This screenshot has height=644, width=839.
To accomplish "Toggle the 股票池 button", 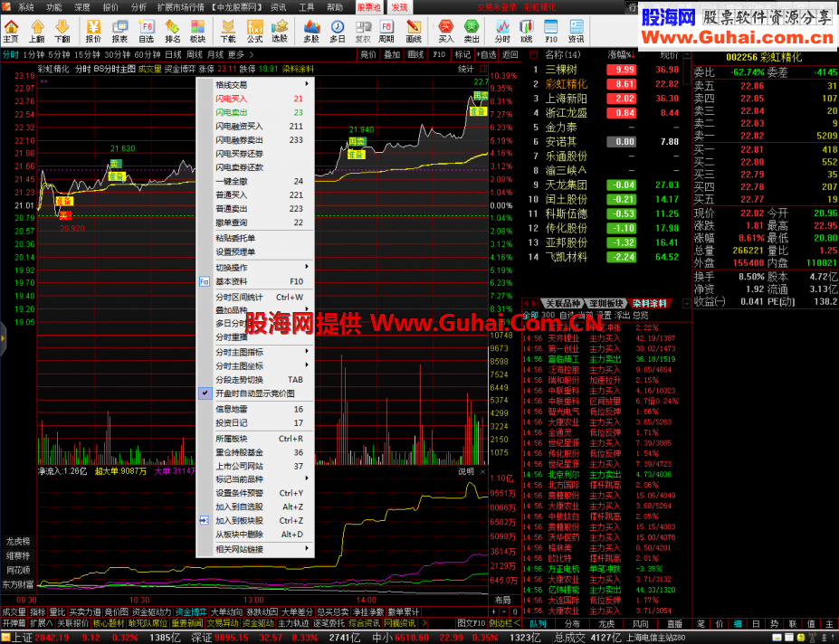I will [368, 7].
